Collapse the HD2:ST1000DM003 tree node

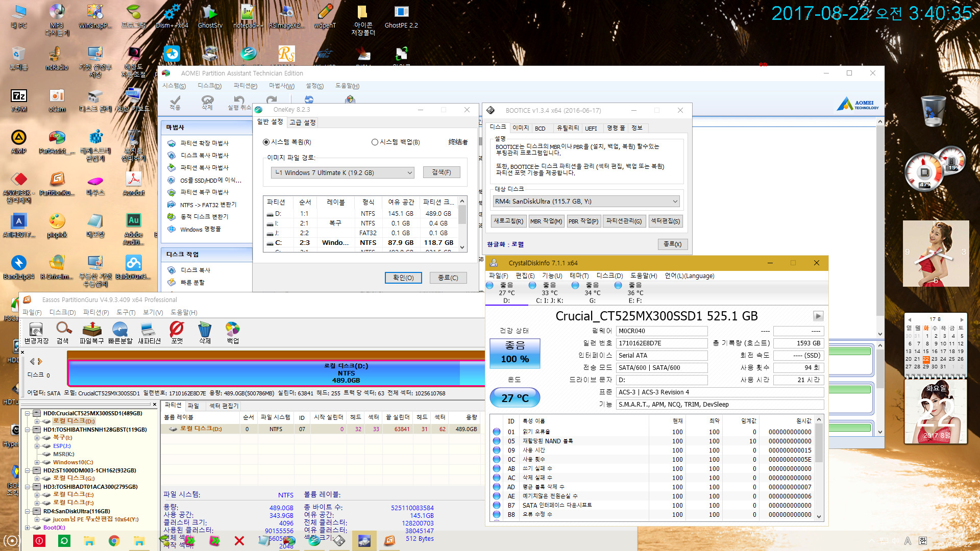[x=28, y=470]
